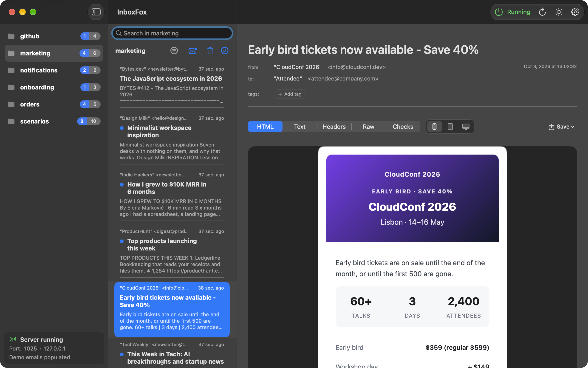
Task: Open the Minimalist workspace inspiration email
Action: (x=172, y=138)
